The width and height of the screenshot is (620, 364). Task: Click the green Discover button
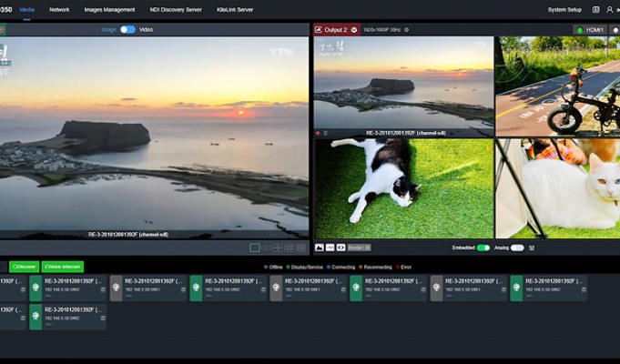pos(24,267)
